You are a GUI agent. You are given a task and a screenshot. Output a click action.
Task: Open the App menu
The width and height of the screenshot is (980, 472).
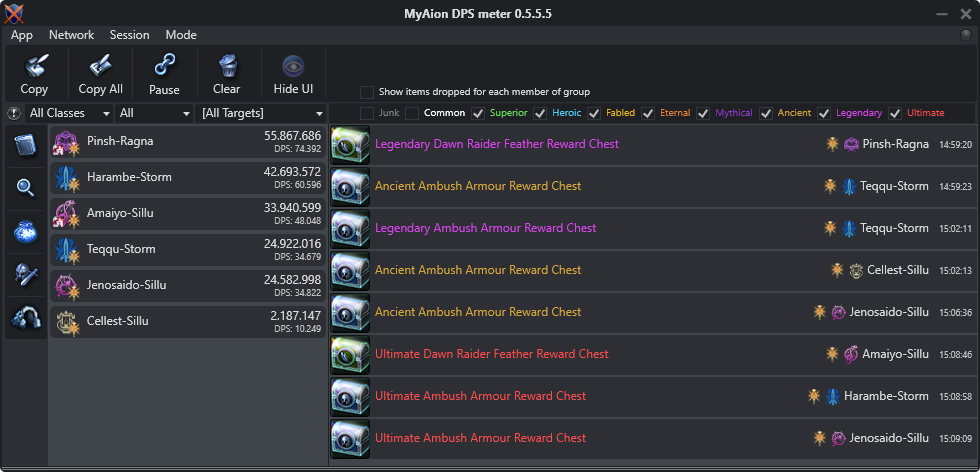22,35
